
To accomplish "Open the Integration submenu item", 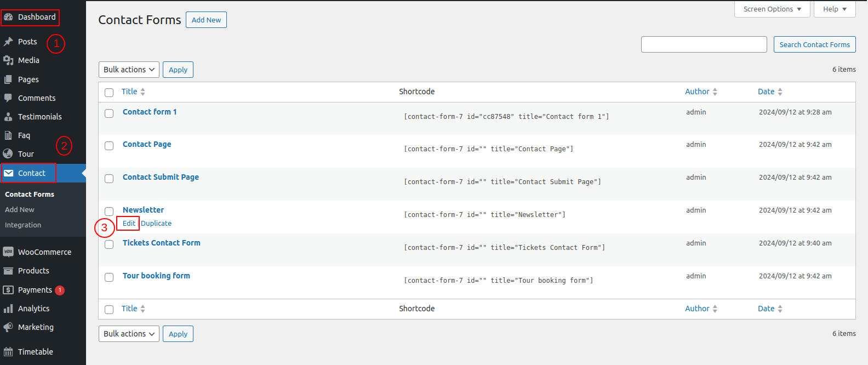I will pos(23,225).
